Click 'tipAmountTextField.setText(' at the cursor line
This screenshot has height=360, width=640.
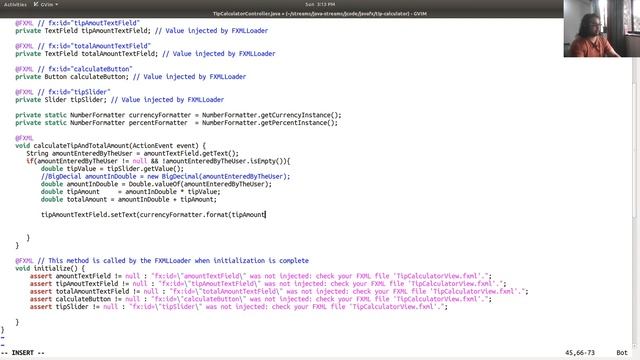point(90,215)
